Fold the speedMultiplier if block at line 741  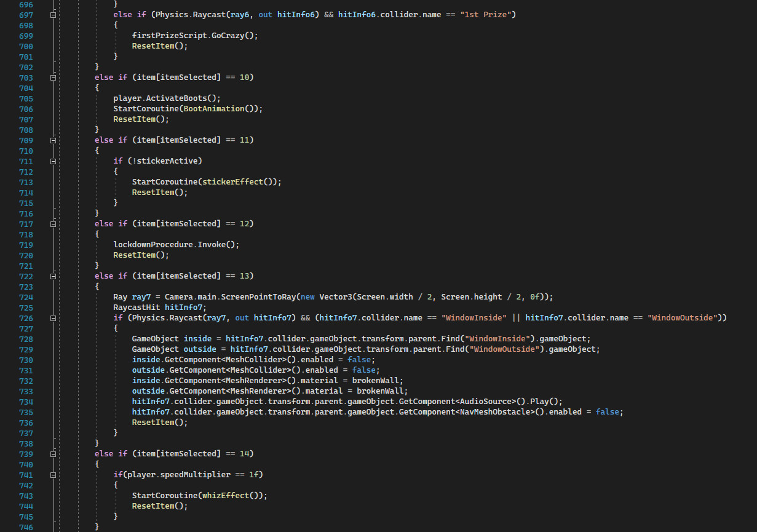pos(53,475)
